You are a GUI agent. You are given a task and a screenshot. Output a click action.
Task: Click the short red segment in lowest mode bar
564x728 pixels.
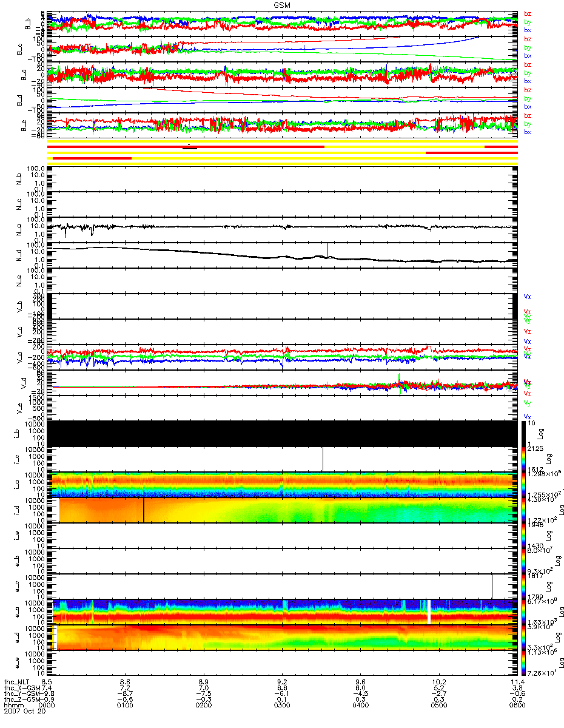click(x=92, y=158)
